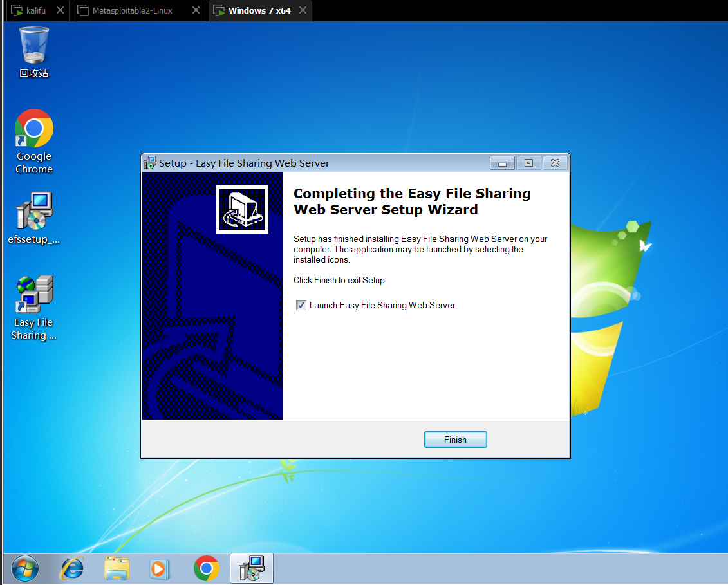Switch to the kalifu VM tab
The height and width of the screenshot is (585, 728).
[x=35, y=10]
